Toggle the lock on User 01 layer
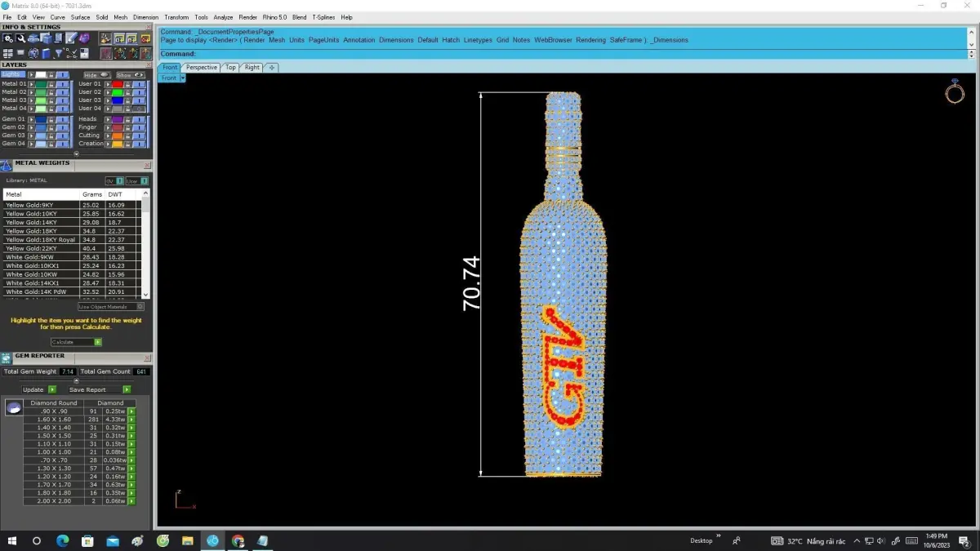Screen dimensions: 980x551 (x=127, y=84)
